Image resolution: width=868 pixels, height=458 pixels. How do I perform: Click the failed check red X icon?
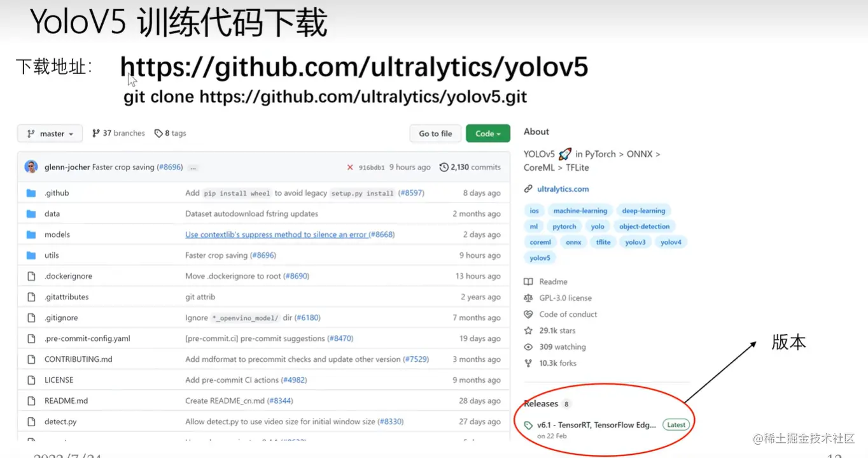[350, 168]
